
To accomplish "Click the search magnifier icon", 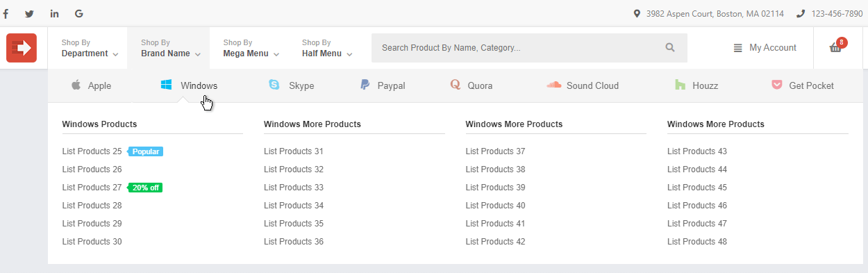I will point(670,48).
